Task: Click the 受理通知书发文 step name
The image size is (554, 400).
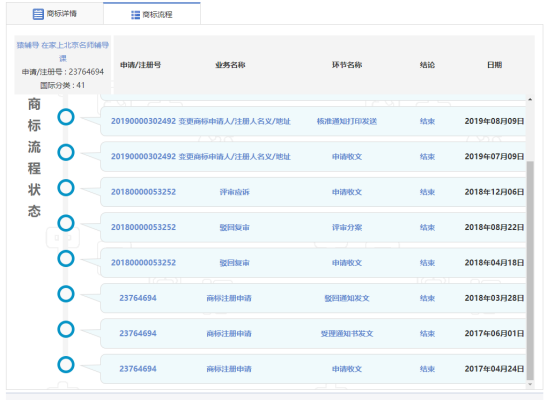Action: tap(347, 334)
